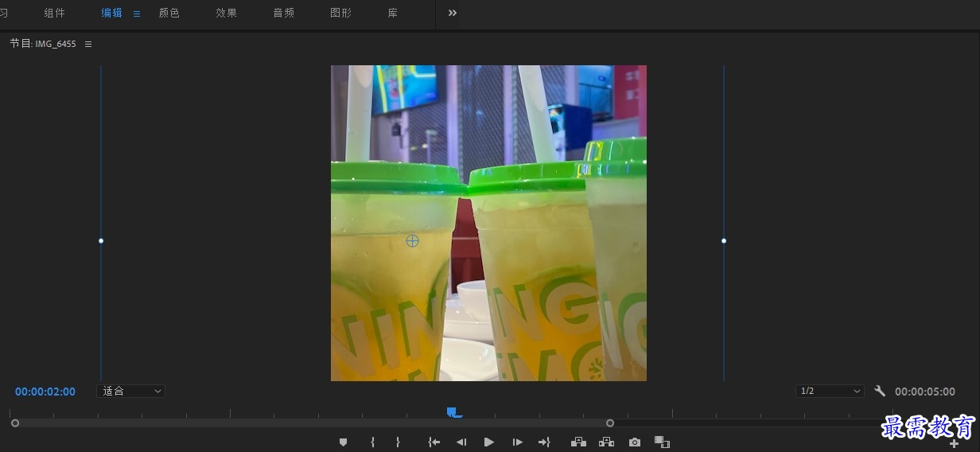The width and height of the screenshot is (980, 452).
Task: Open the button editor plus icon
Action: (955, 443)
